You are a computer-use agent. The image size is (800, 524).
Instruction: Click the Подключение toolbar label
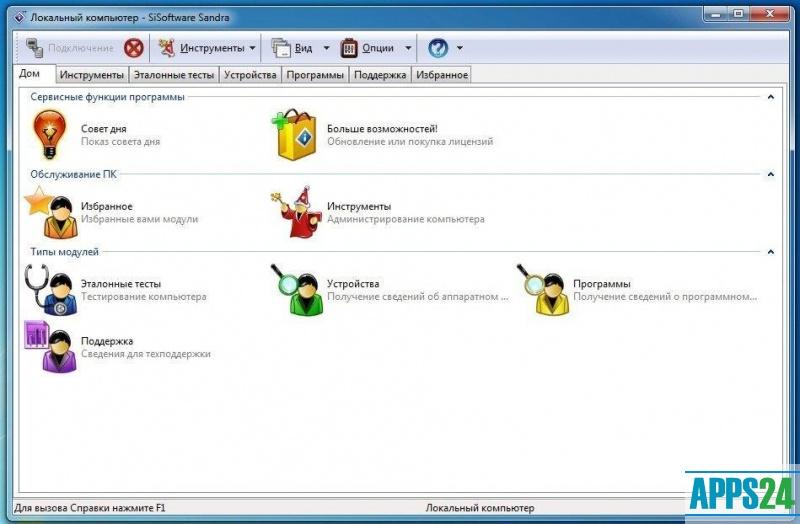click(81, 48)
